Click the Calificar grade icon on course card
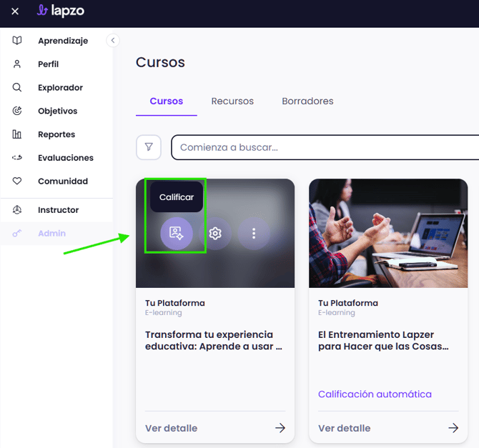Screen dimensions: 479x448 (x=177, y=233)
